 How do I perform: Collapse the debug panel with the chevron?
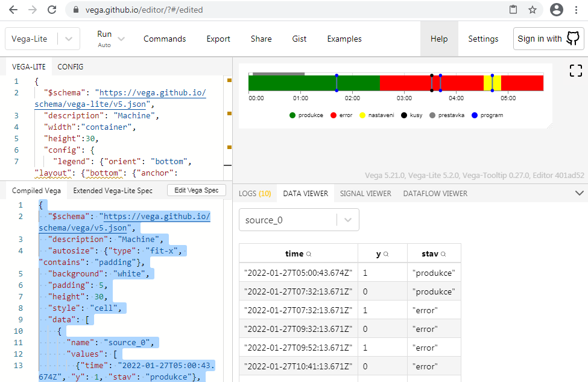(580, 193)
